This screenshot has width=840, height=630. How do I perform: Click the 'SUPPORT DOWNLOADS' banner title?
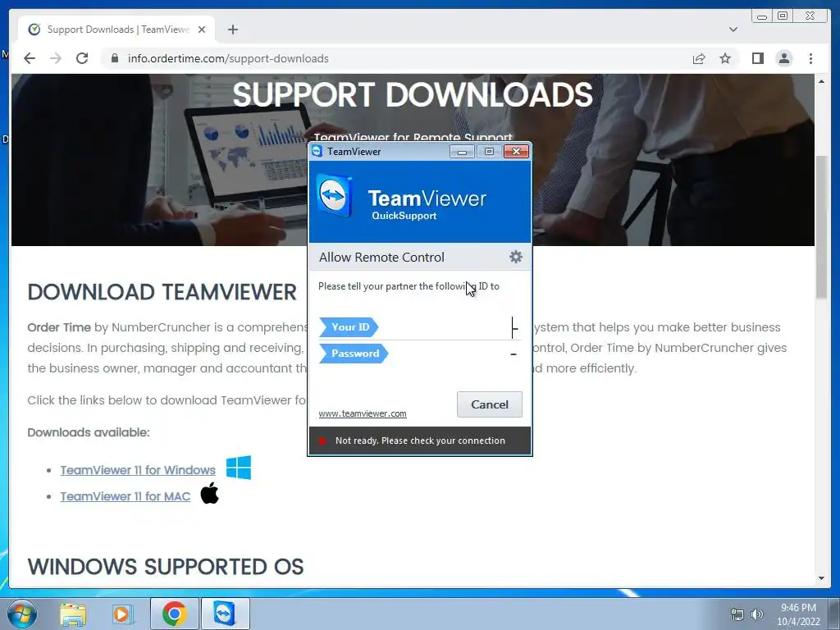(x=413, y=95)
